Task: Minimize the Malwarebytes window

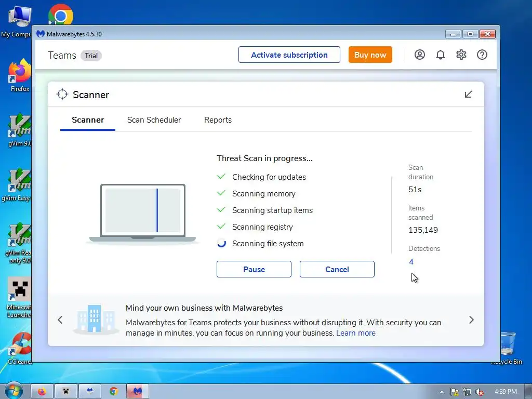Action: pyautogui.click(x=453, y=34)
